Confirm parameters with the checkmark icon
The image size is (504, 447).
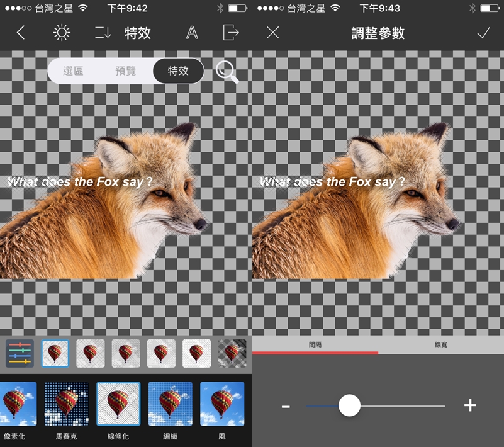(x=483, y=33)
